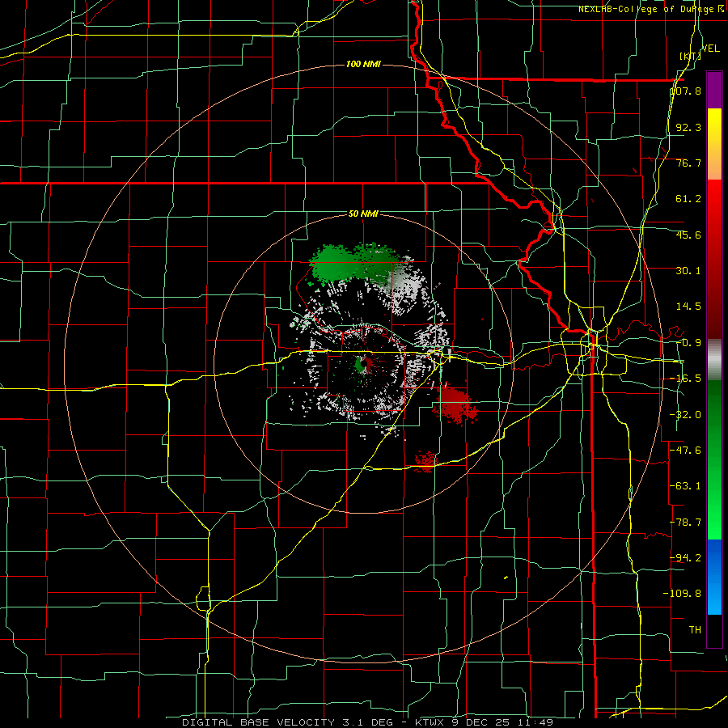Screen dimensions: 728x728
Task: Select the -78.7 value on the velocity scale
Action: coord(685,523)
